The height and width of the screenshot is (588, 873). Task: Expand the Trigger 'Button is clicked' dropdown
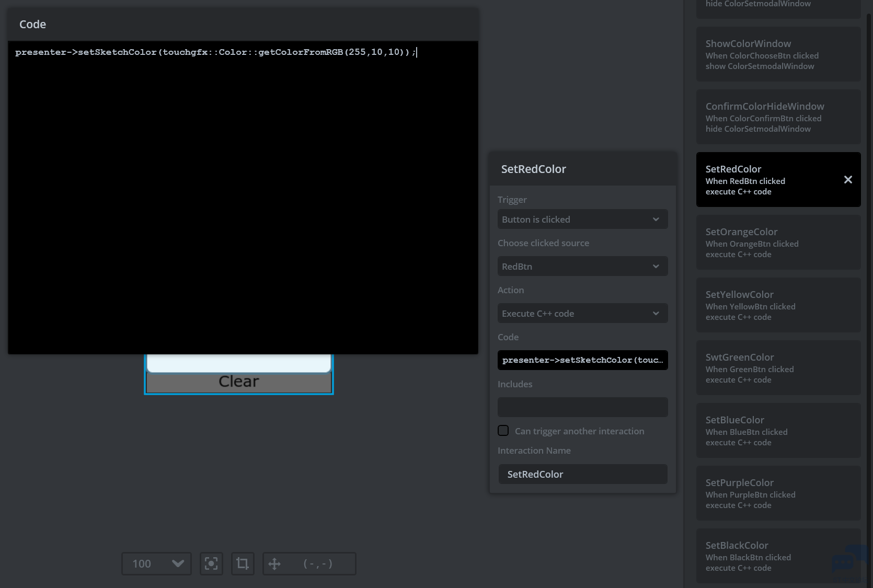click(x=582, y=220)
